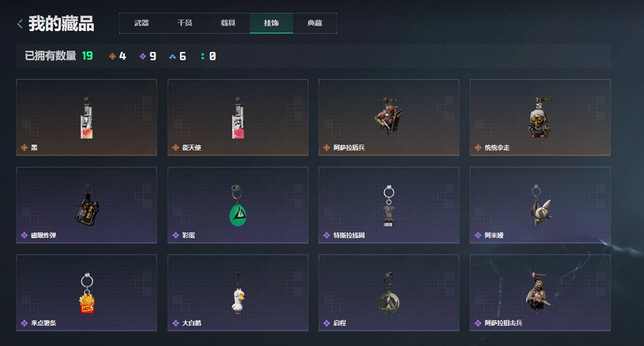The height and width of the screenshot is (346, 644).
Task: Select the 黑 charm item
Action: pyautogui.click(x=86, y=118)
